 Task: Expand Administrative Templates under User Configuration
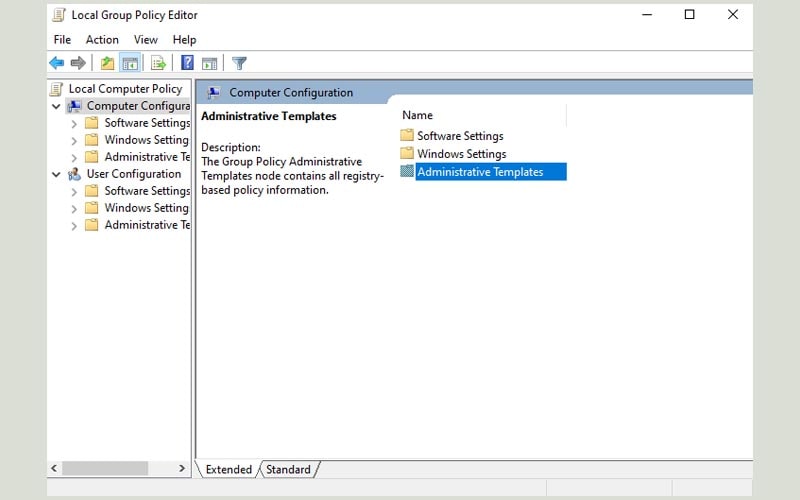pyautogui.click(x=74, y=226)
